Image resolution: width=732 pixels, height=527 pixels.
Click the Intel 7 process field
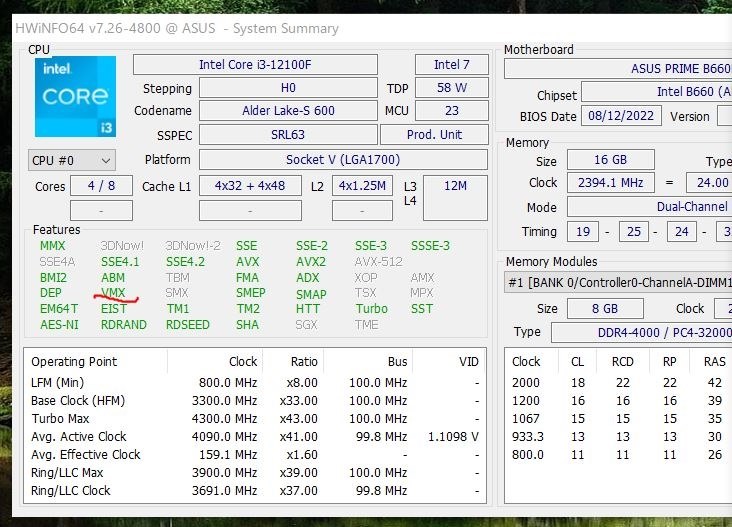click(451, 64)
